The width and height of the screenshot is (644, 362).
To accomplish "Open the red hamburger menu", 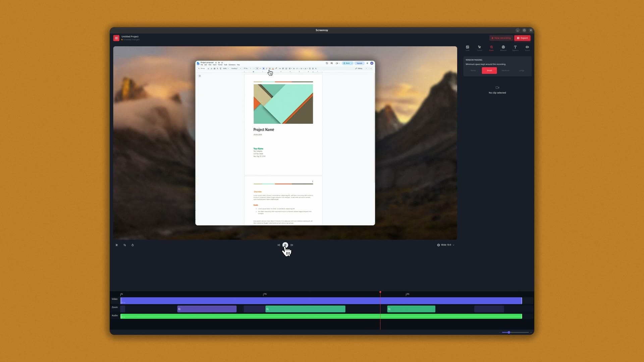I will coord(116,38).
